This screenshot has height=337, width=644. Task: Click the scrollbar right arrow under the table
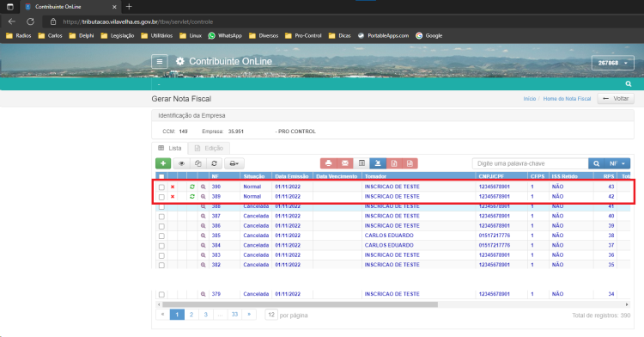coord(627,304)
